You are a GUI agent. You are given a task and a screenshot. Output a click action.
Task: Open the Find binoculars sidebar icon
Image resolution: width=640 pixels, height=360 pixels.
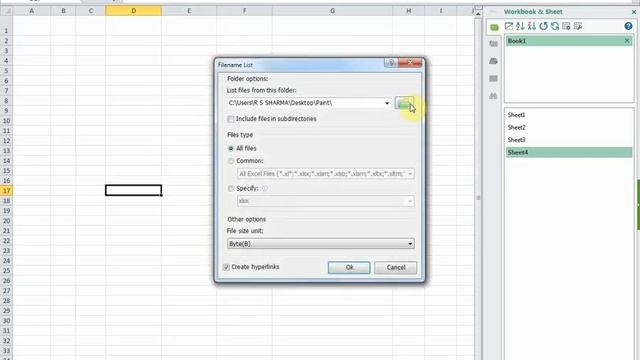coord(493,96)
